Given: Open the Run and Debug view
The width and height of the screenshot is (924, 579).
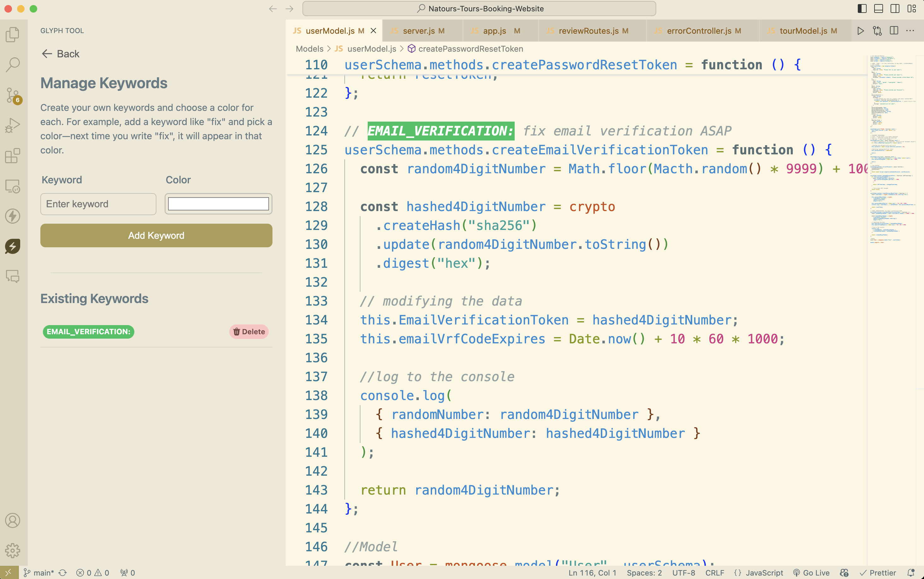Looking at the screenshot, I should (13, 125).
